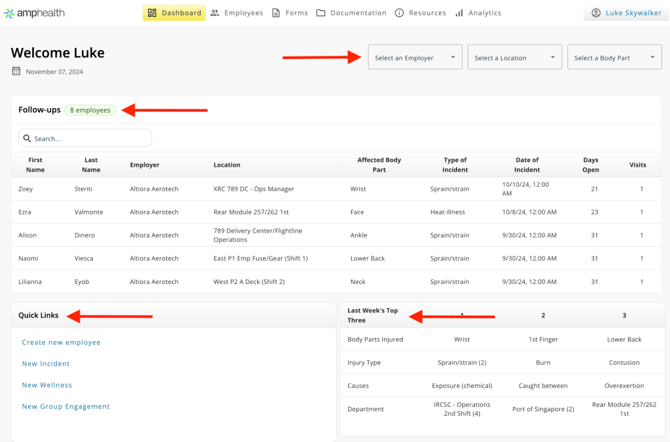Click the Resources info icon
The image size is (670, 442).
[x=399, y=13]
